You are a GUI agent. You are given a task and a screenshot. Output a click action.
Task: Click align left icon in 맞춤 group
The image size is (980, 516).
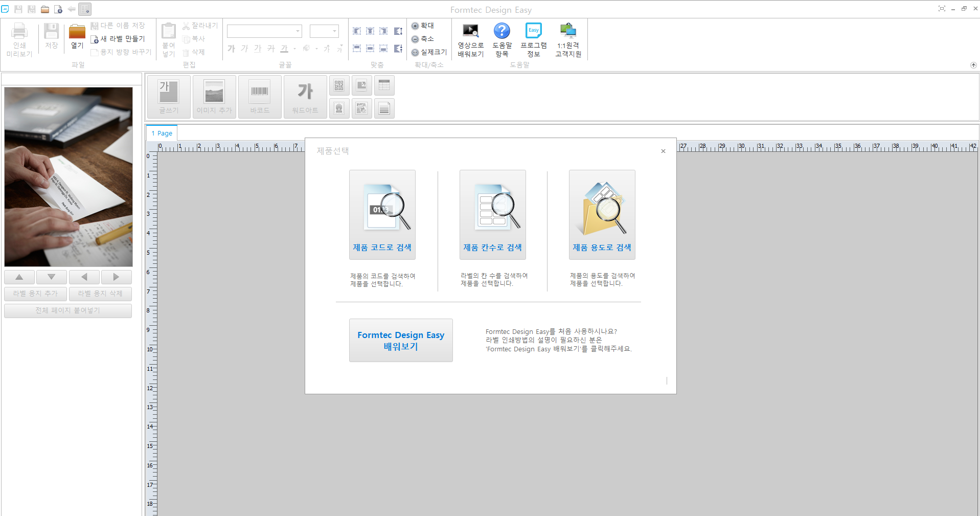click(x=357, y=31)
